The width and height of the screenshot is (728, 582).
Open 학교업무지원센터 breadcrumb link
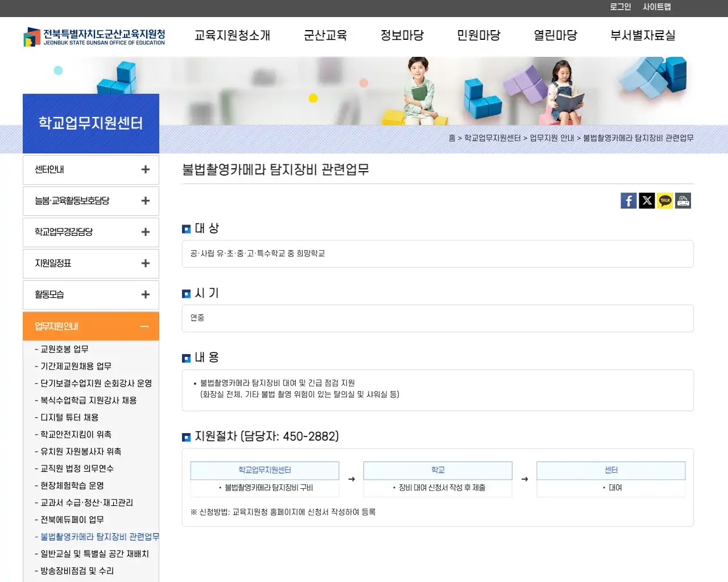pos(493,138)
